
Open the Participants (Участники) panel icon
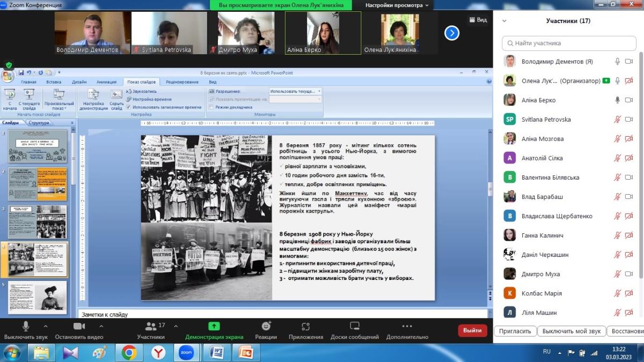[x=151, y=326]
